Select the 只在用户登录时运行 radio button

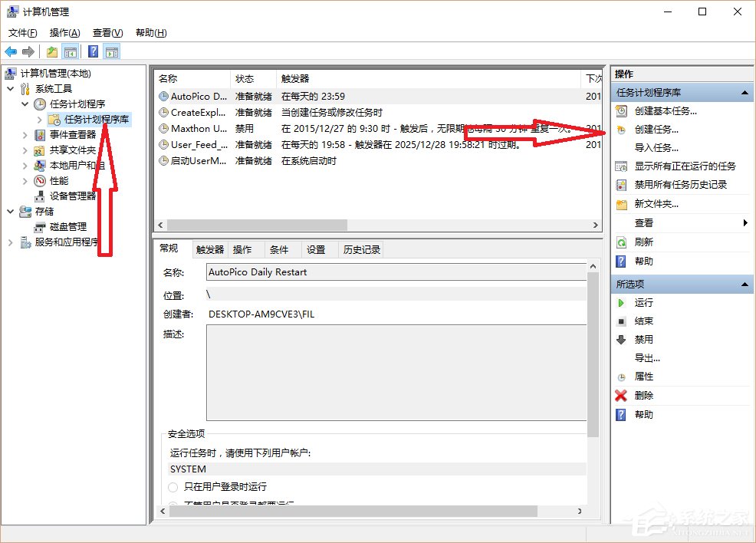pyautogui.click(x=173, y=486)
